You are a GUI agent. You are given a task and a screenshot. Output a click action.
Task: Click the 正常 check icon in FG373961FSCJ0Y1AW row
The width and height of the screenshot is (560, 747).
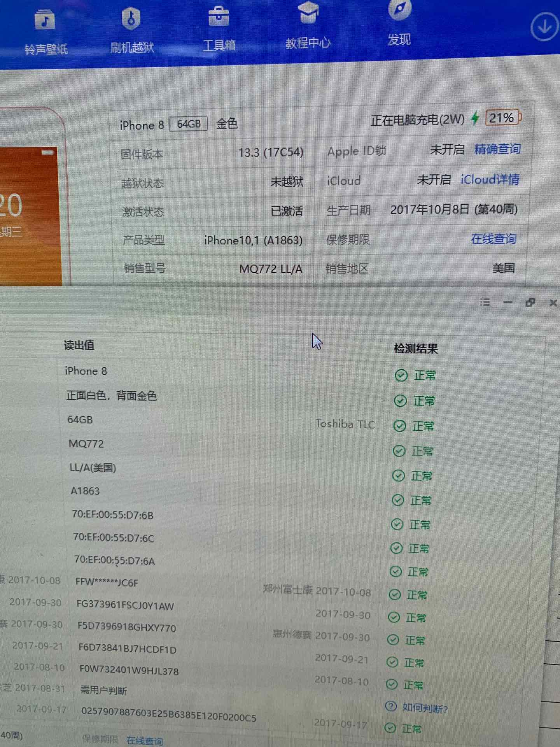(394, 617)
